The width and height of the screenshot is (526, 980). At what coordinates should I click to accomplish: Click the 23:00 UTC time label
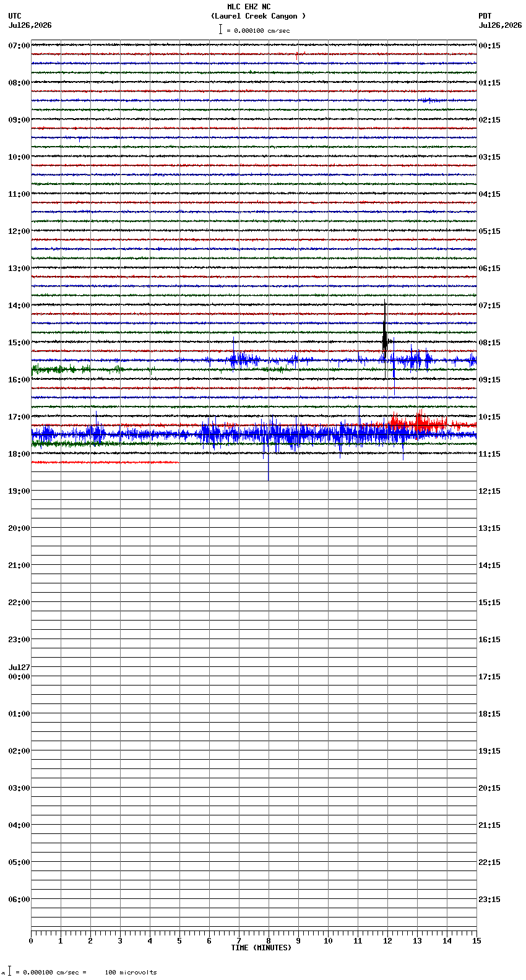pos(19,640)
